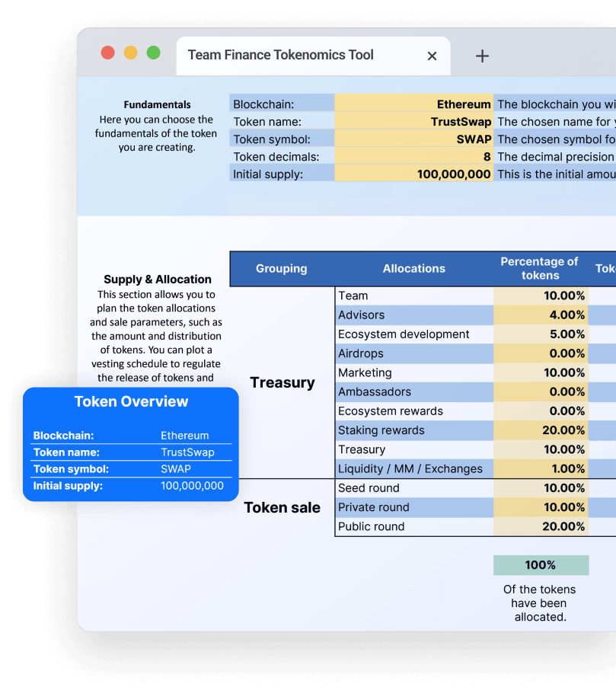
Task: Select the Treasury grouping label
Action: (282, 382)
